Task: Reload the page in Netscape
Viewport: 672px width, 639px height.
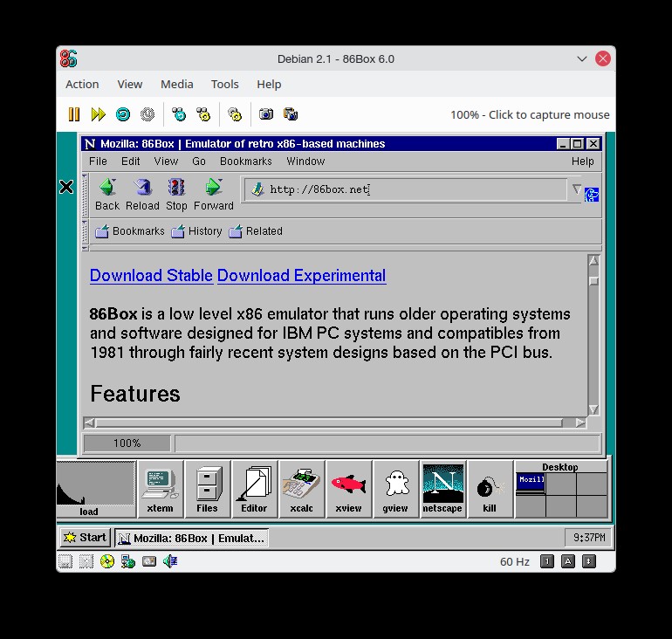Action: (x=142, y=195)
